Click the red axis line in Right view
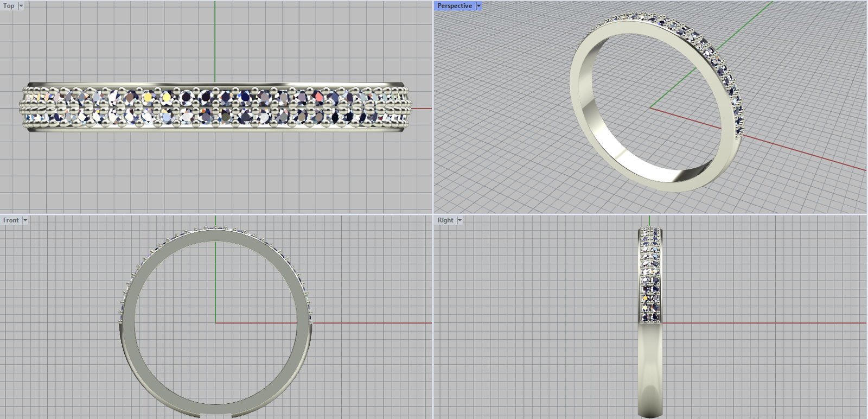 [759, 323]
